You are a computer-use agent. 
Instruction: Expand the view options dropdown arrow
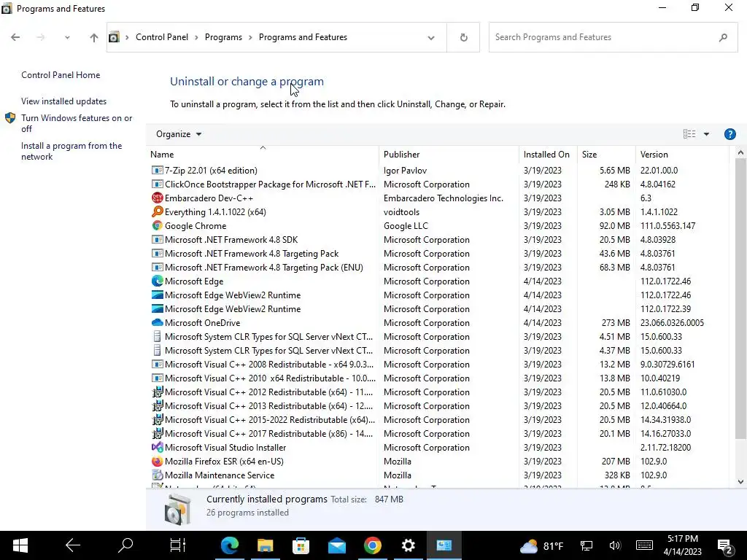tap(706, 134)
